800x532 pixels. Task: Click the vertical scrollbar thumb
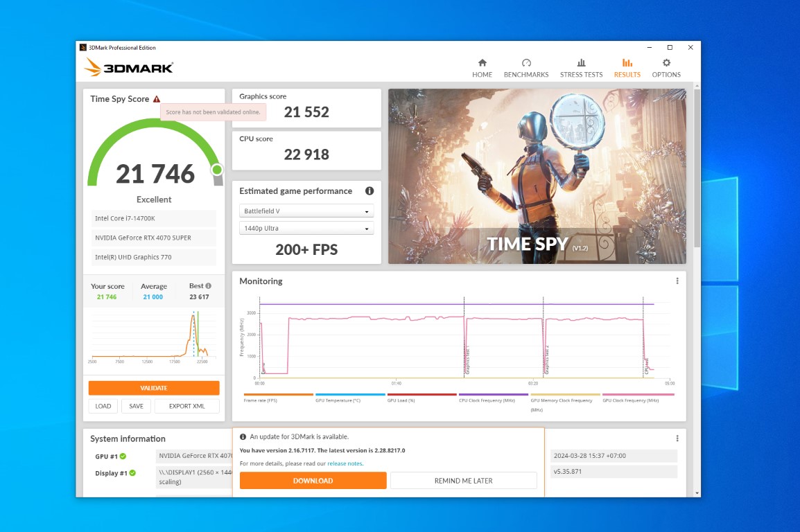[697, 168]
